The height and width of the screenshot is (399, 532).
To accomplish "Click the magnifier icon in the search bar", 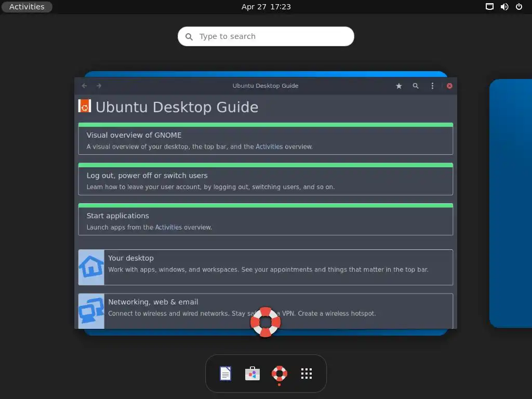I will tap(189, 37).
